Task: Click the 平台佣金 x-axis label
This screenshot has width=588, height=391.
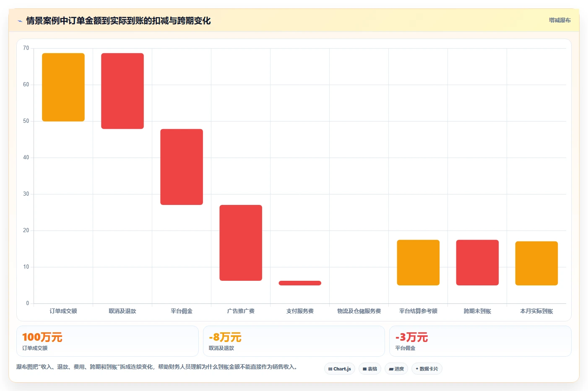Action: coord(182,311)
